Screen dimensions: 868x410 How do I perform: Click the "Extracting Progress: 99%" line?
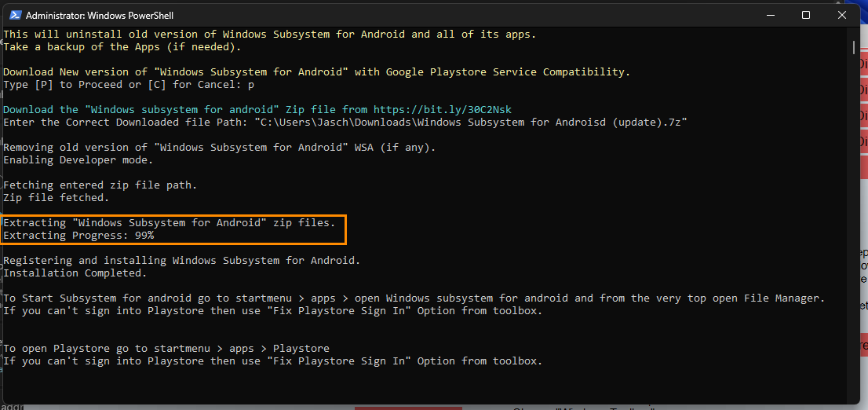[x=78, y=236]
